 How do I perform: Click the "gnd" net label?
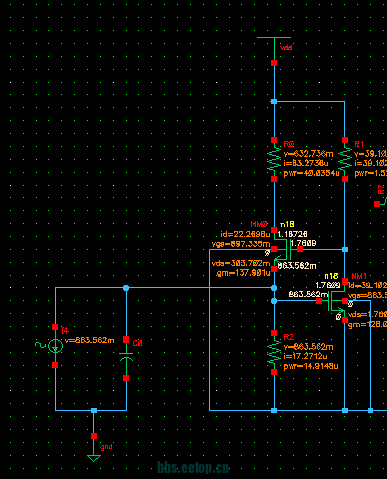(106, 447)
